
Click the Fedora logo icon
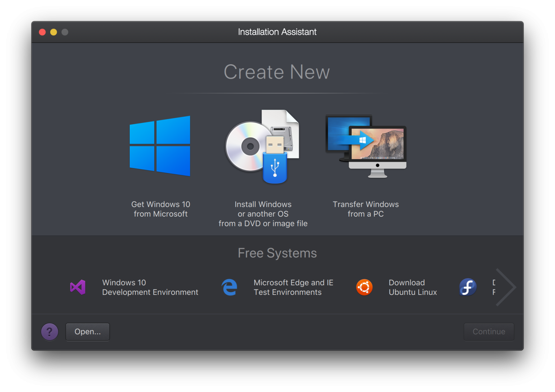(x=468, y=287)
